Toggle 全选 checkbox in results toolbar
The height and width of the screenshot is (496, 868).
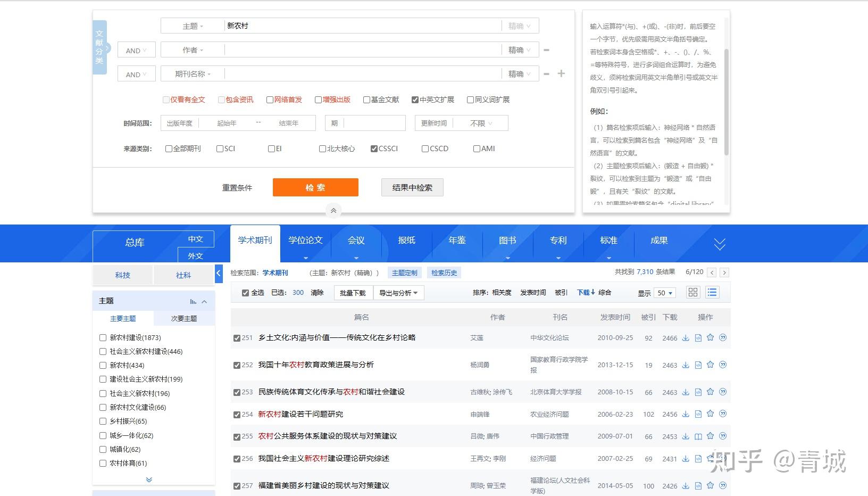pyautogui.click(x=245, y=293)
